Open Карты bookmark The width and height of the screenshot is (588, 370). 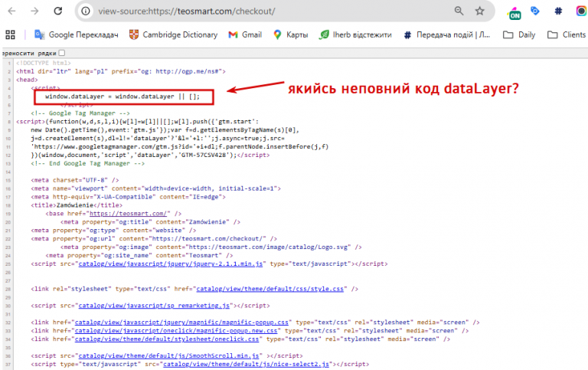[291, 35]
